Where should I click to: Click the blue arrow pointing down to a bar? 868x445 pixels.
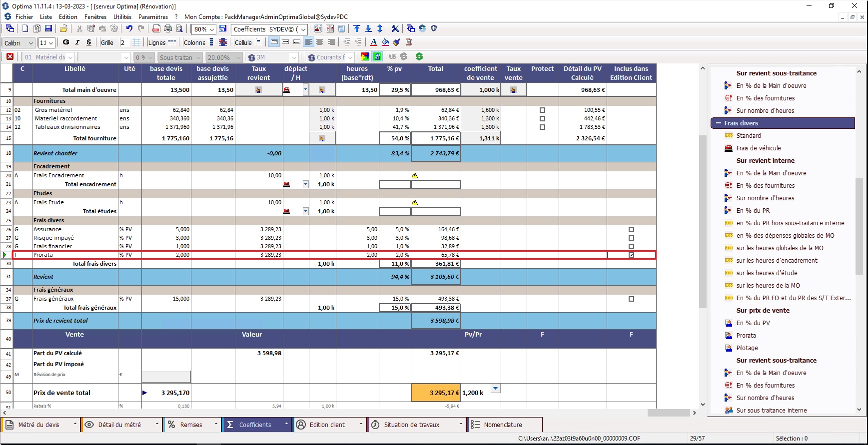368,28
